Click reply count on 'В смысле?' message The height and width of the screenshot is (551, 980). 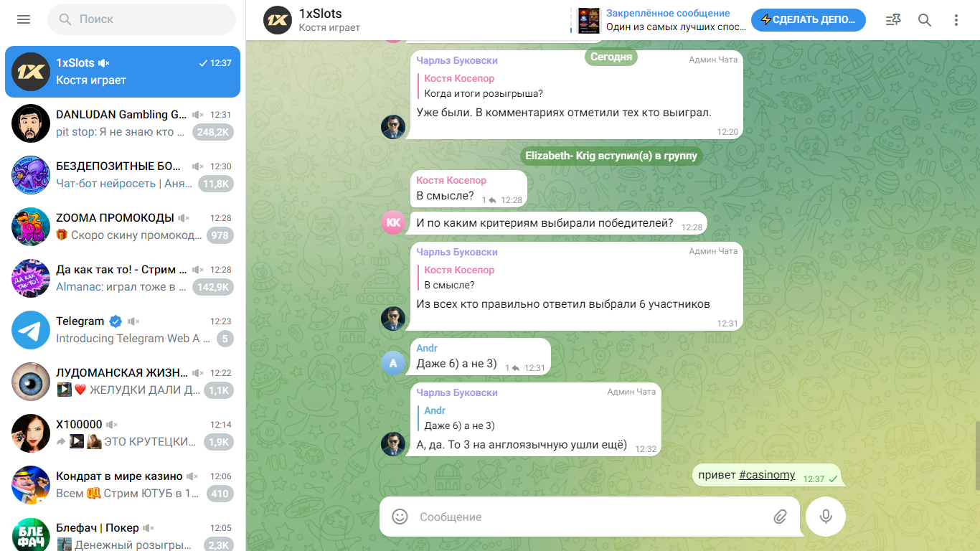click(x=489, y=201)
